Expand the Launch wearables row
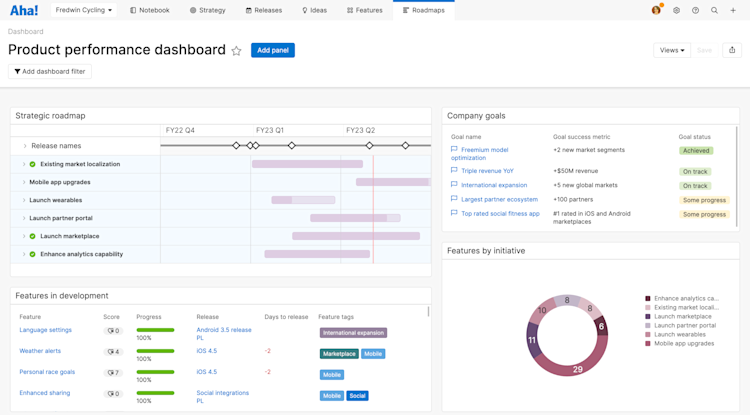This screenshot has height=415, width=750. [x=23, y=200]
